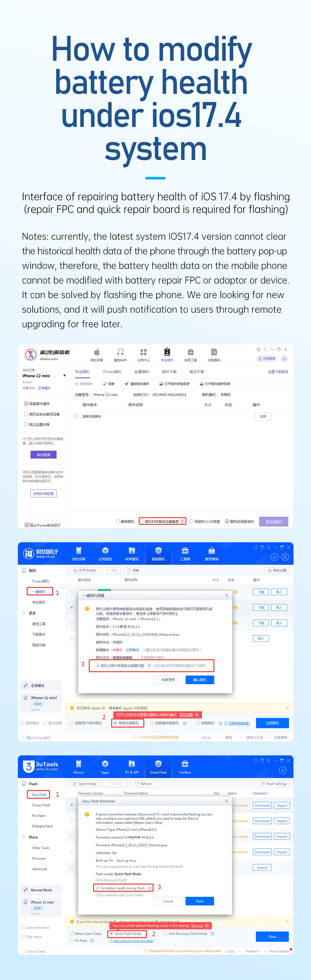
Task: Open 设置下载路径 link in ishalou window
Action: tap(278, 372)
